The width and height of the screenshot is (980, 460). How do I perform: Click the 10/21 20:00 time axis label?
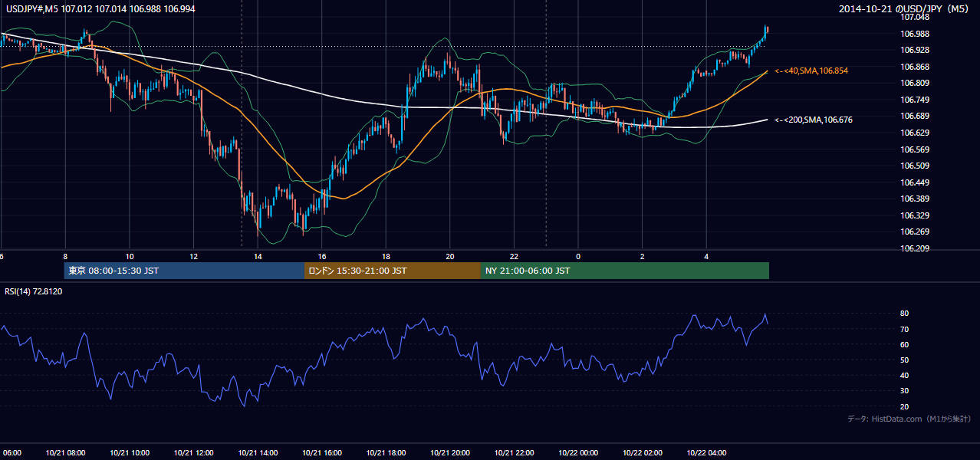click(450, 453)
